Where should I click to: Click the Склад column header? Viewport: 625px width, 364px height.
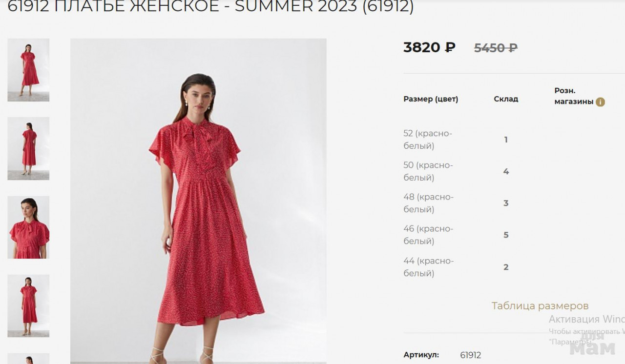point(506,99)
